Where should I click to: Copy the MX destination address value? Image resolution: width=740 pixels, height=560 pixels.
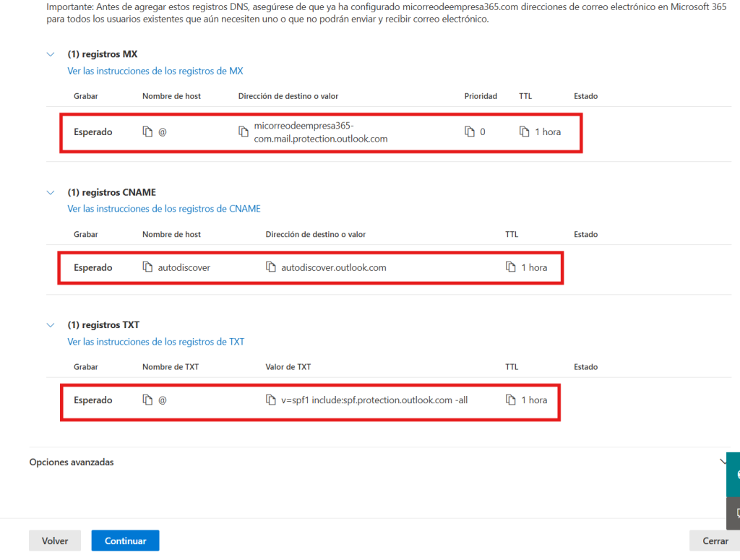(244, 132)
